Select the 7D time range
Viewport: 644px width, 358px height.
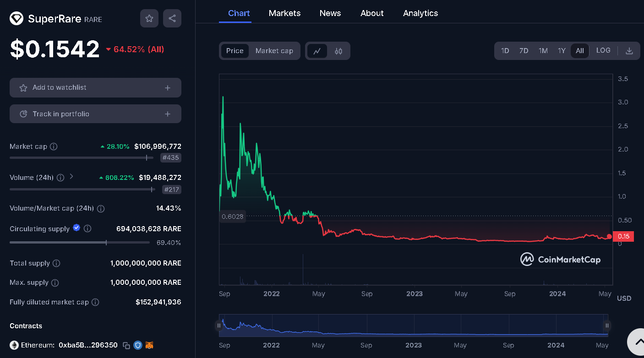(524, 51)
